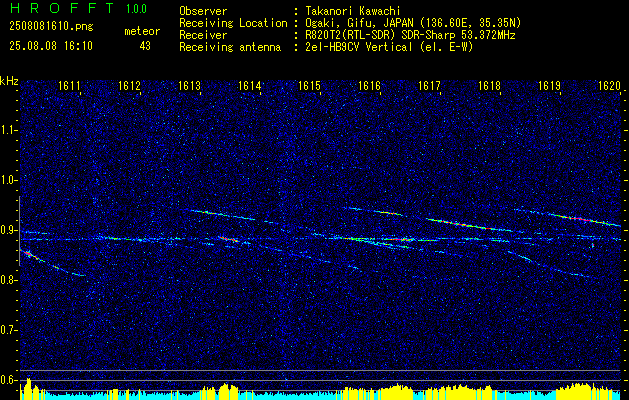Viewport: 629px width, 400px height.
Task: Click the 2el-HB9CV Vertical antenna text
Action: 388,47
